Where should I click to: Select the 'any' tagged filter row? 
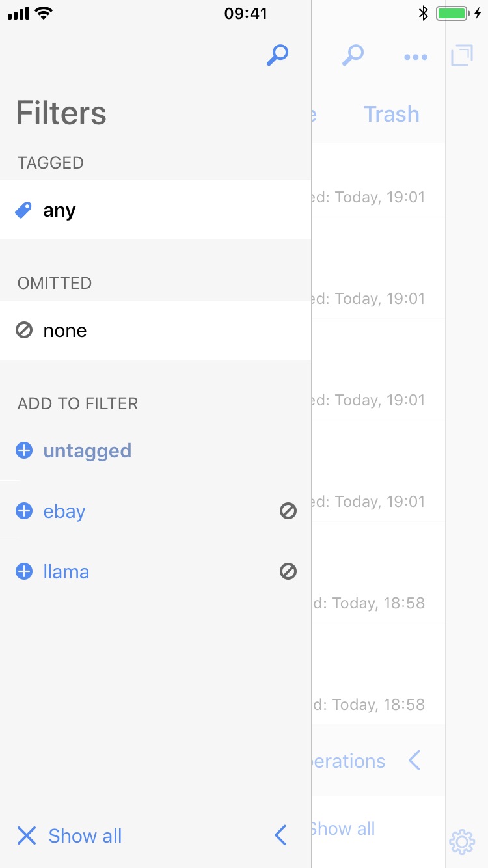pos(155,210)
